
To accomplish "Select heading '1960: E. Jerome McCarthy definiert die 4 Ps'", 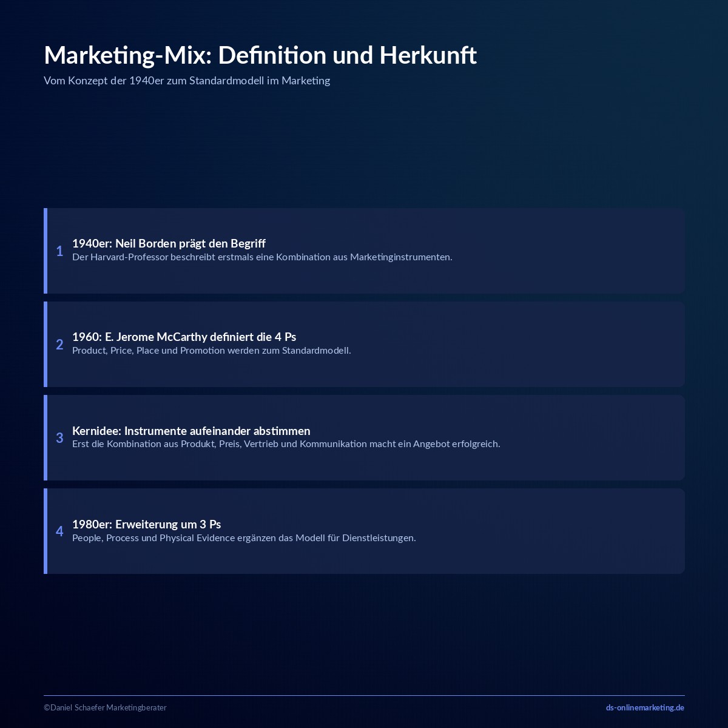I will point(184,337).
